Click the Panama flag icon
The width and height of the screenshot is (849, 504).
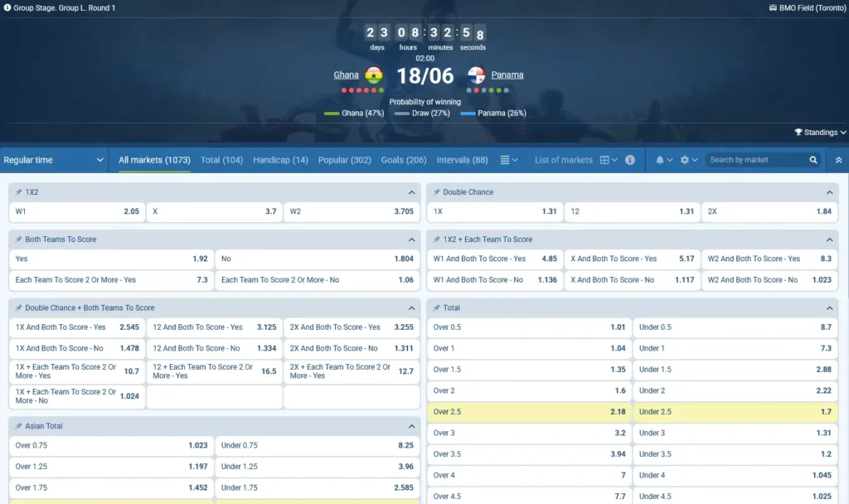(476, 75)
